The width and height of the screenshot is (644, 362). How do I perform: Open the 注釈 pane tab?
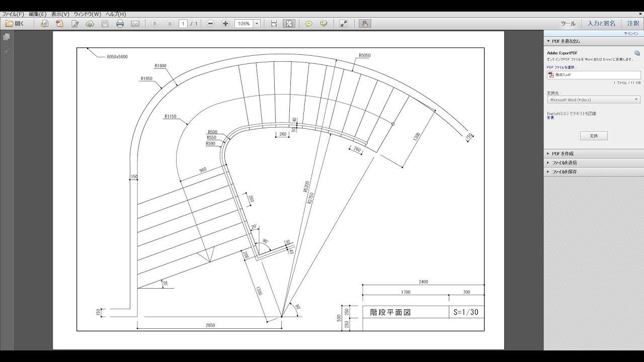pos(633,24)
